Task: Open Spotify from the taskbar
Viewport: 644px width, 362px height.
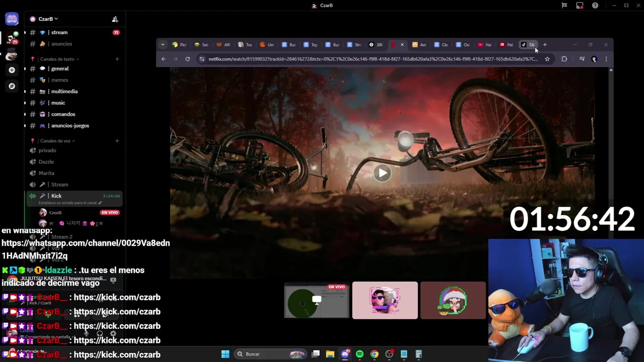Action: point(359,354)
